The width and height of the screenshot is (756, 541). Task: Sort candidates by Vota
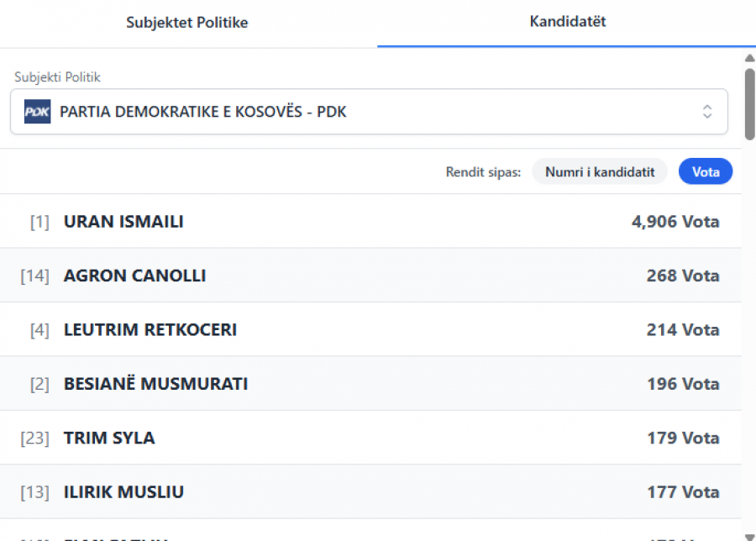(706, 172)
